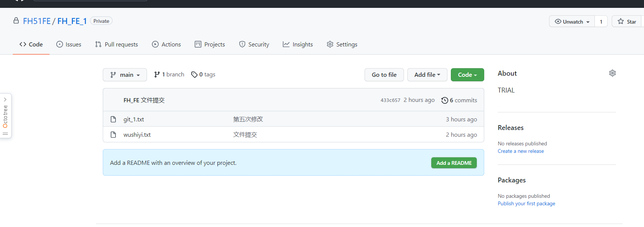Image resolution: width=644 pixels, height=227 pixels.
Task: Click the watchers count 1
Action: (x=601, y=21)
